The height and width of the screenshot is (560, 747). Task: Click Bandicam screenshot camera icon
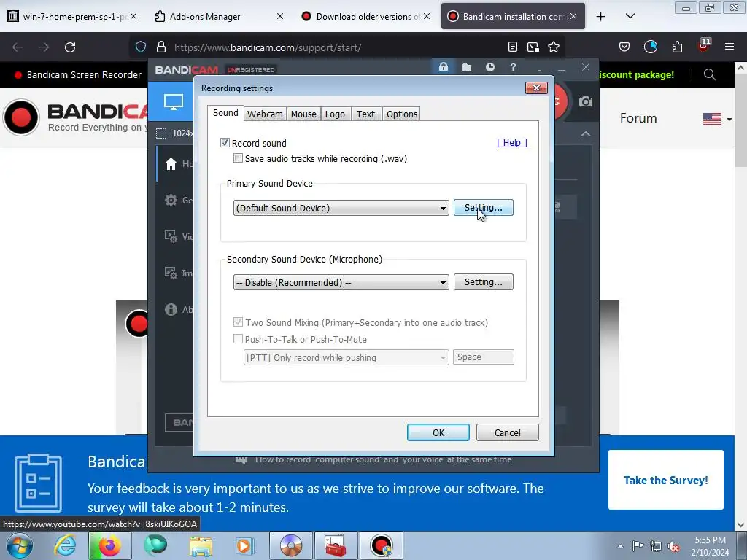[x=586, y=102]
